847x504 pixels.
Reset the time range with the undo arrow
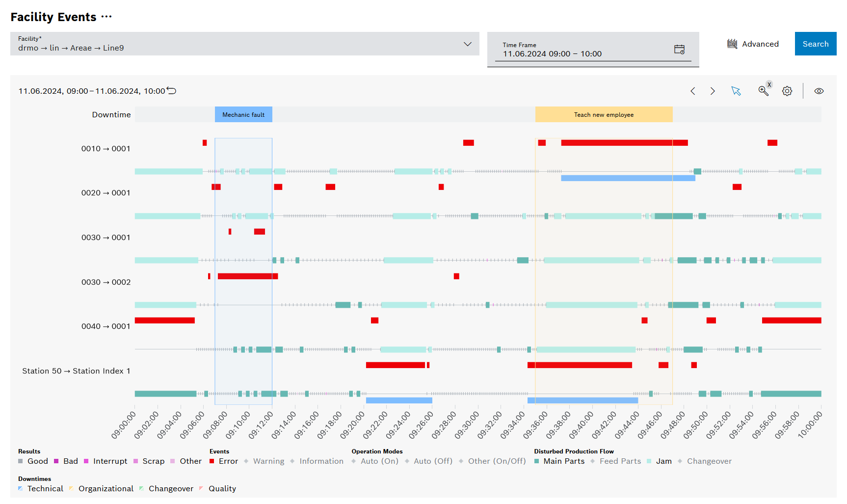tap(171, 90)
